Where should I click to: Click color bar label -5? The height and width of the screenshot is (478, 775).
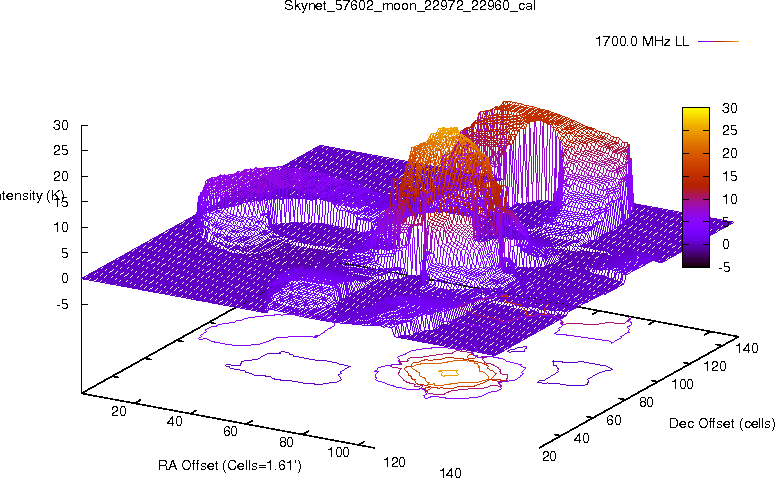point(724,267)
